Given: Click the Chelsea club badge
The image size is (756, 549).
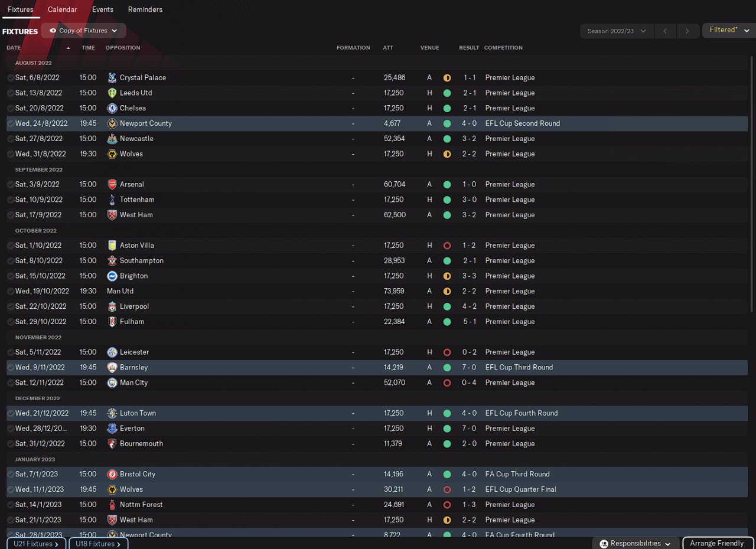Looking at the screenshot, I should (x=112, y=108).
